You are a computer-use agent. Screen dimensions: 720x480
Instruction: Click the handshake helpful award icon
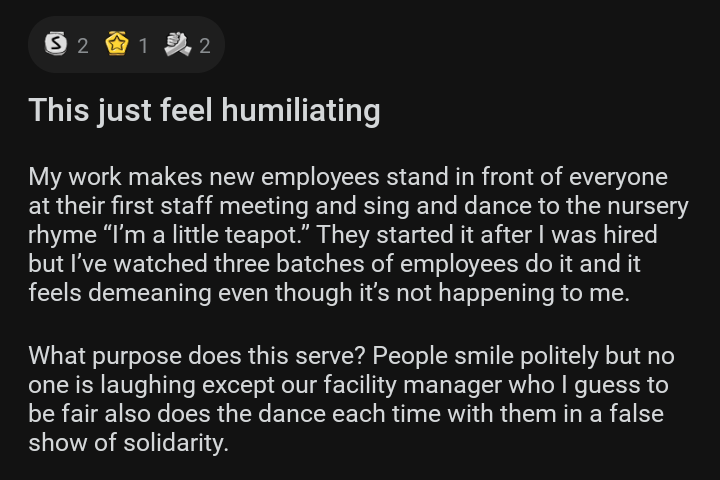pyautogui.click(x=178, y=44)
